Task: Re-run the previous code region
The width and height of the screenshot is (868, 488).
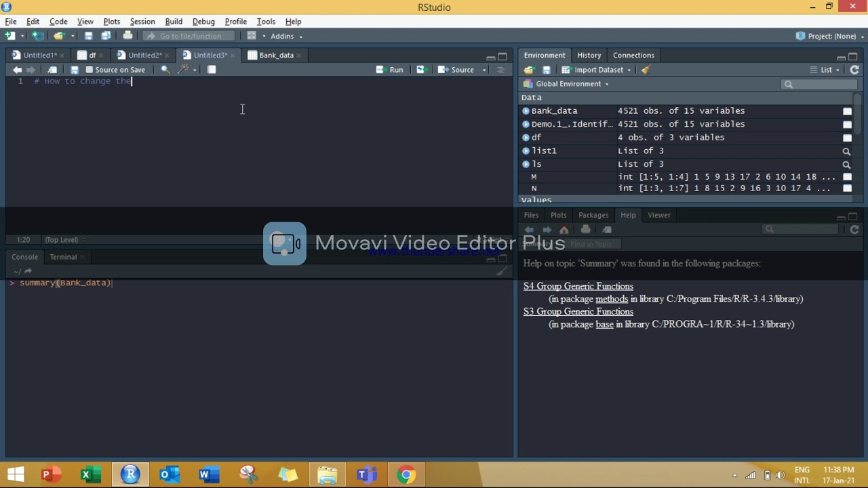Action: click(x=421, y=70)
